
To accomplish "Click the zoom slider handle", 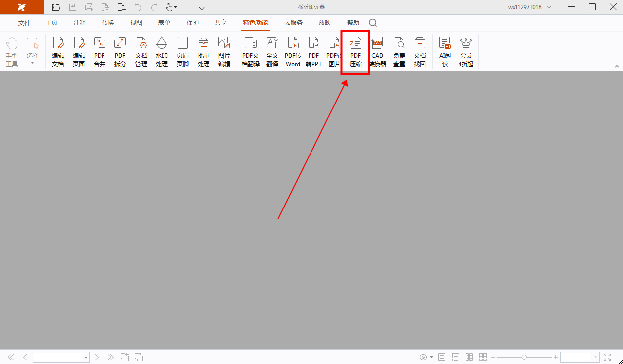I will [524, 357].
